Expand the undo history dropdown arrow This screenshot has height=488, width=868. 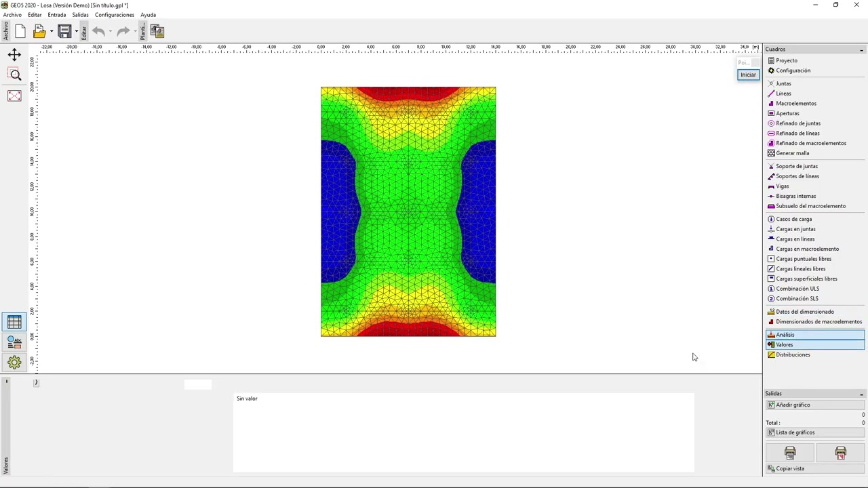point(110,31)
